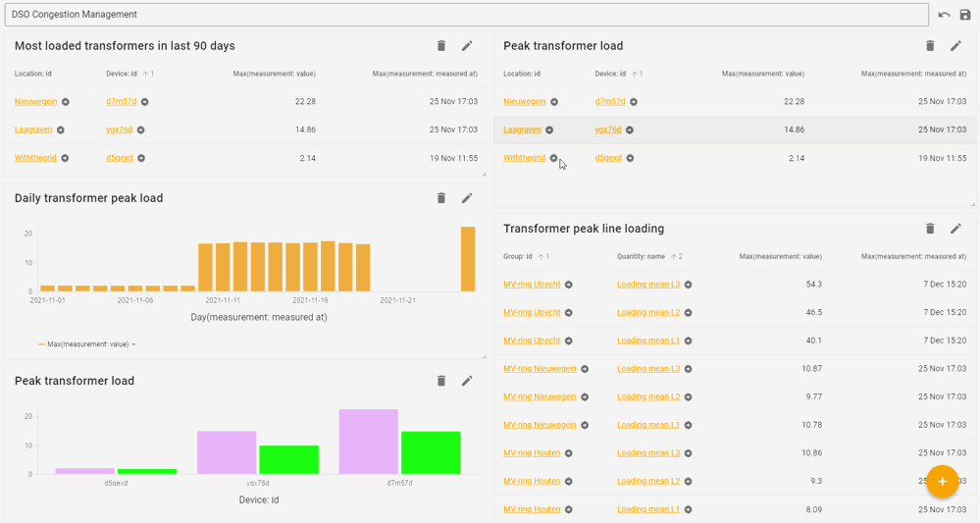Delete the Most loaded transformers widget
The image size is (980, 523).
pos(441,46)
